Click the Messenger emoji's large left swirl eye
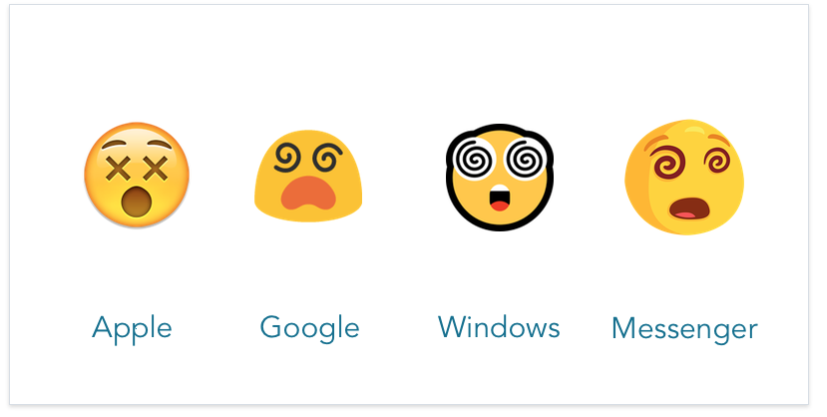 tap(670, 161)
